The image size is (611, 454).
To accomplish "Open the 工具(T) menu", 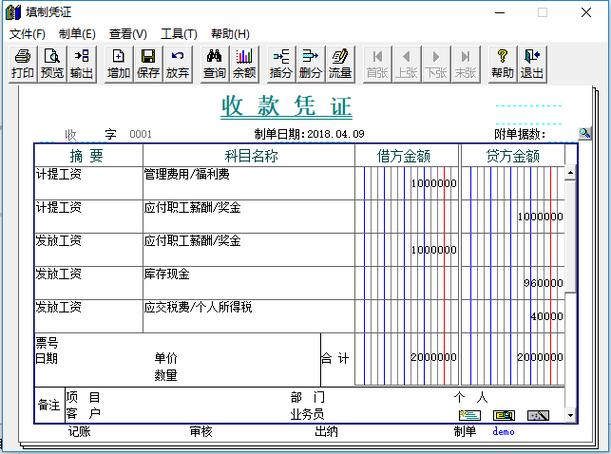I will point(179,34).
